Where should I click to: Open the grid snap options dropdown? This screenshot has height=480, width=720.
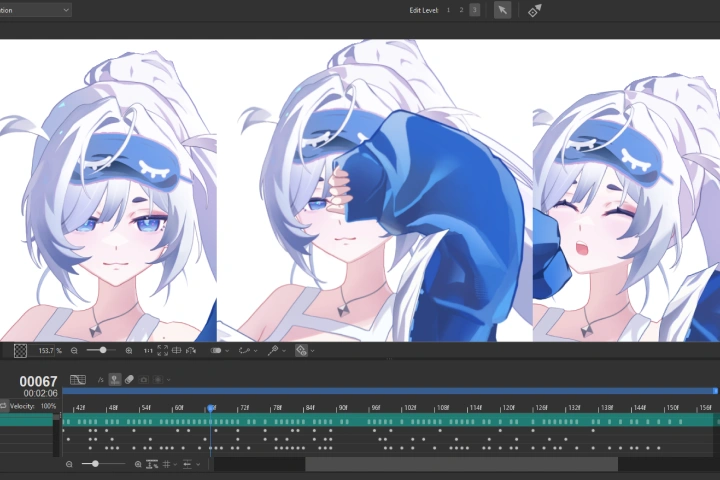click(x=175, y=465)
